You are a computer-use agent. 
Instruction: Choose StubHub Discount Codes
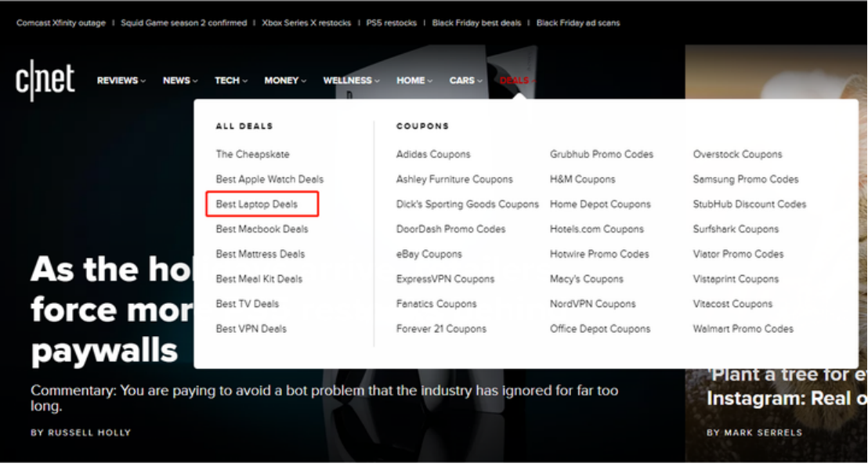point(750,204)
